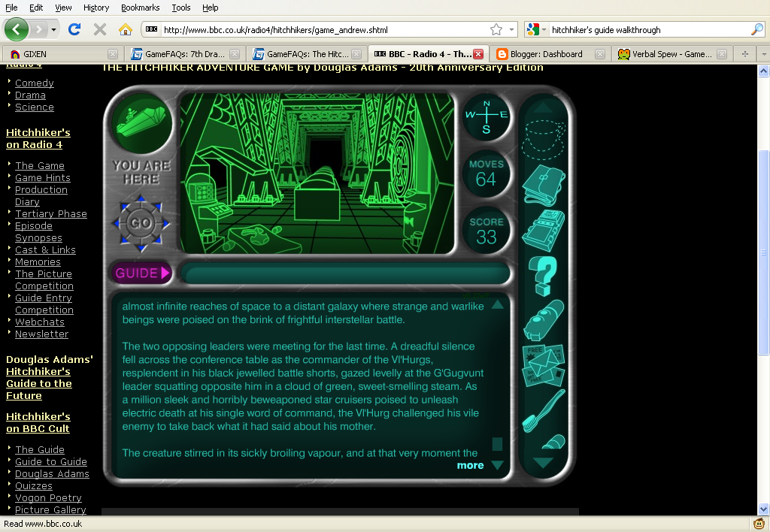Image resolution: width=770 pixels, height=532 pixels.
Task: Click the question mark inventory icon
Action: point(543,274)
